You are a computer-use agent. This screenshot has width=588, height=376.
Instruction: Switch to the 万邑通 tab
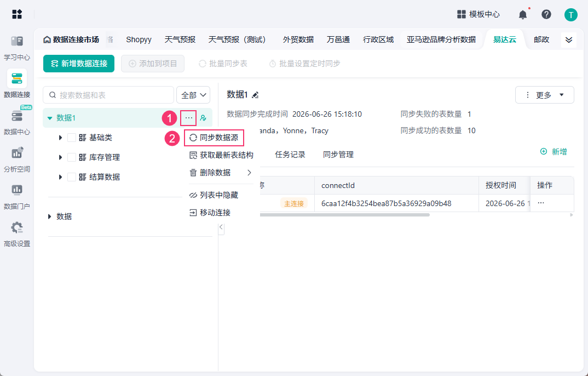pos(338,39)
